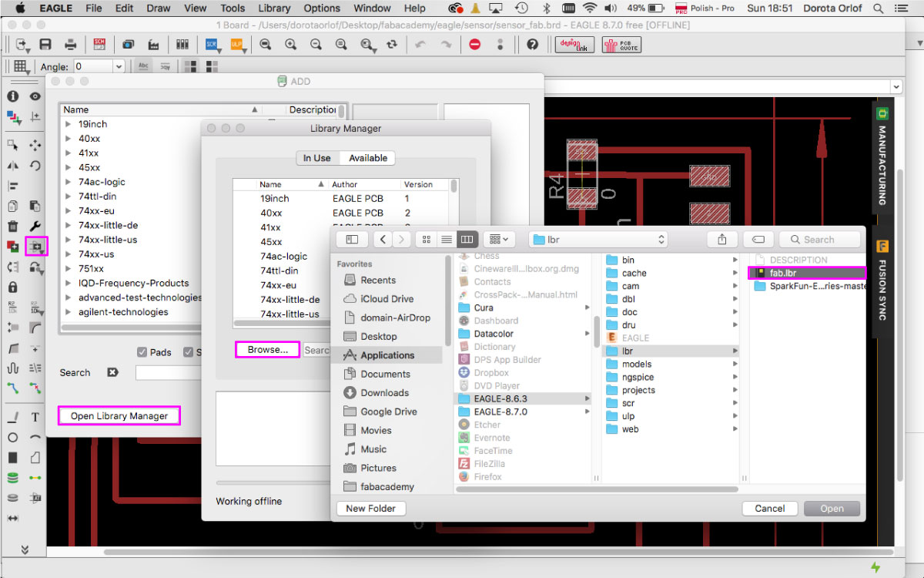924x578 pixels.
Task: Open the Library menu
Action: (x=274, y=8)
